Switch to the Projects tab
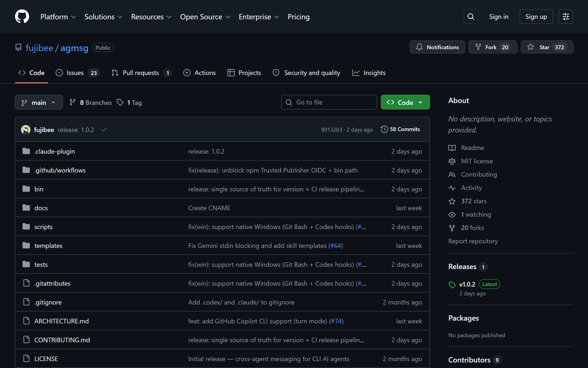 [x=244, y=73]
